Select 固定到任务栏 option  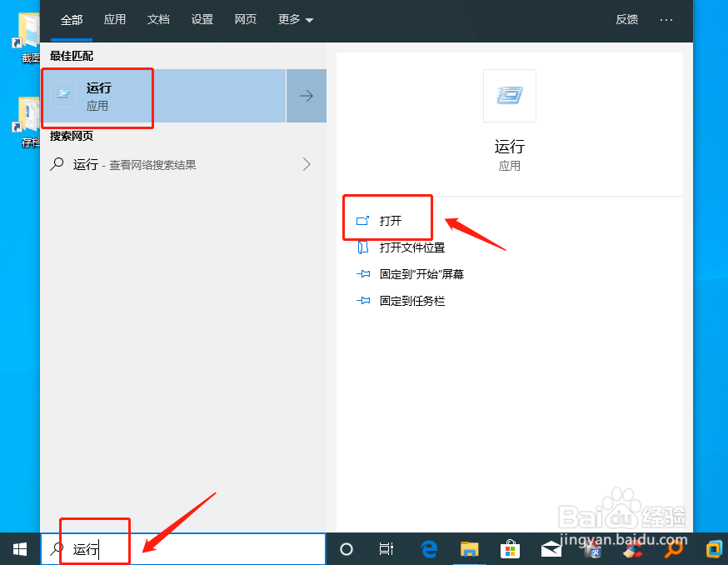401,301
